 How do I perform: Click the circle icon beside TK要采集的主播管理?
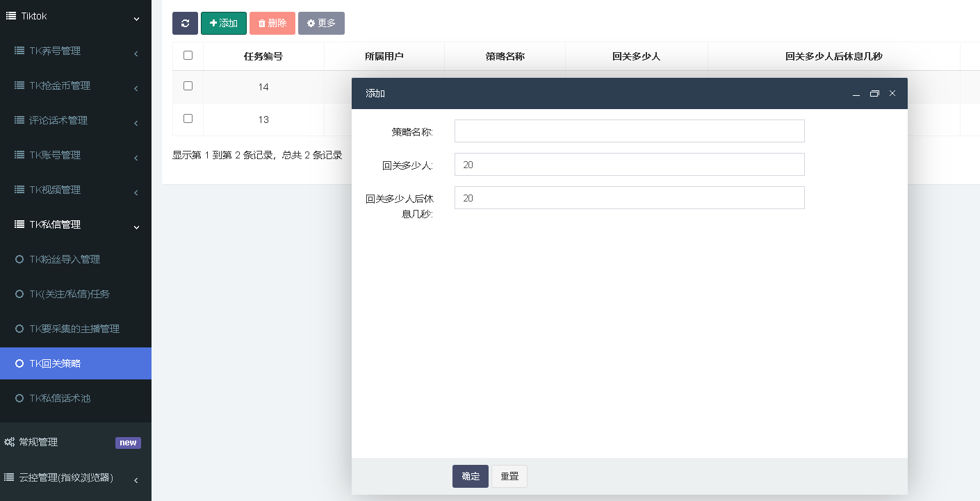click(19, 329)
